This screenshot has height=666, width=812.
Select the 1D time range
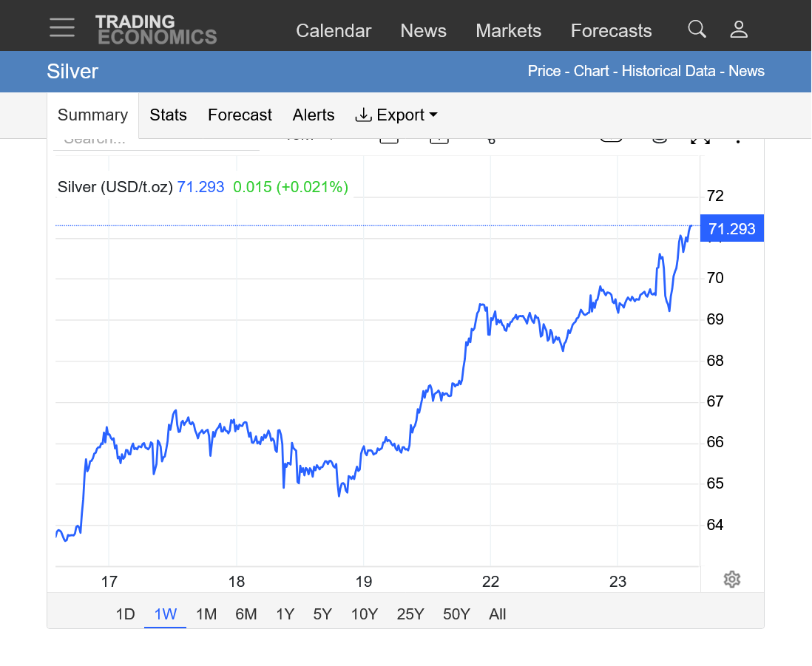coord(125,614)
